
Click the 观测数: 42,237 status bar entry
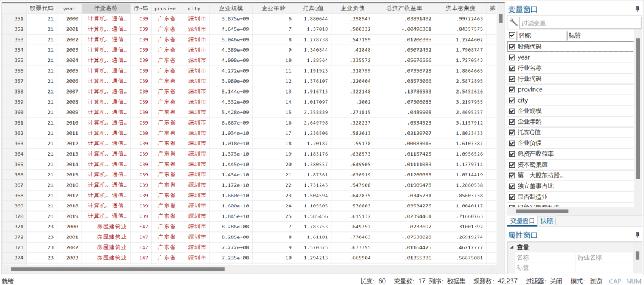(496, 281)
